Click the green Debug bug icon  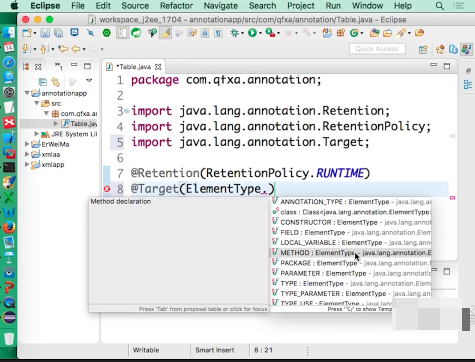(x=234, y=33)
